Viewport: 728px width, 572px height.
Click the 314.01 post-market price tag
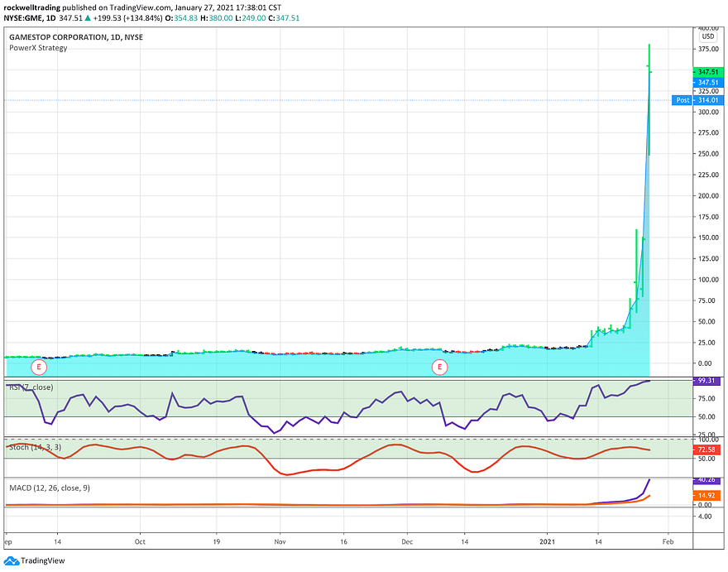coord(708,100)
